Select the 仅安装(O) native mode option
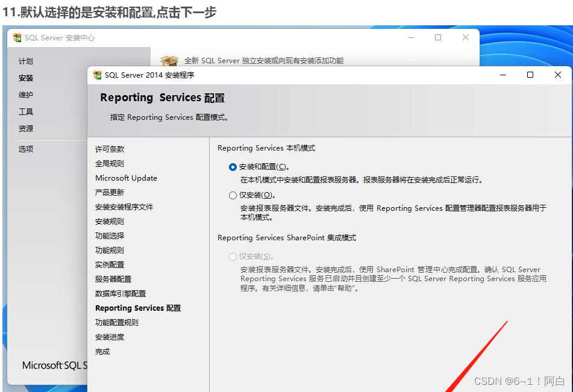This screenshot has width=573, height=392. pos(233,196)
